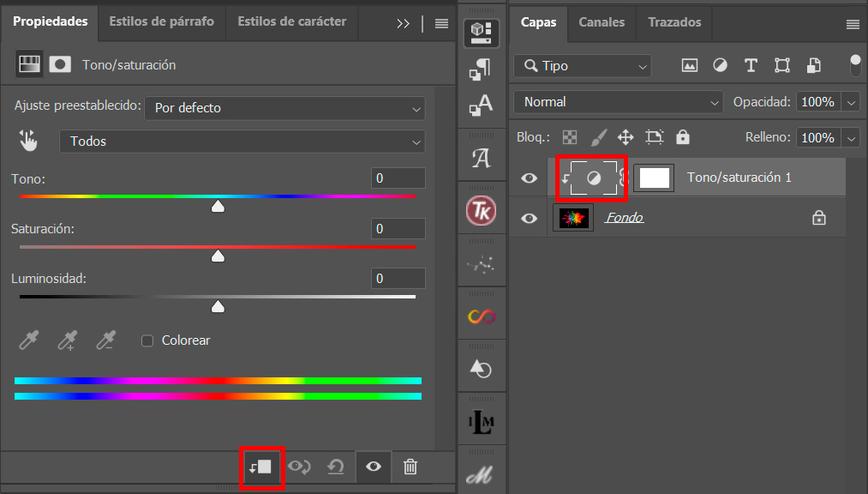Hide the Tono/saturación 1 layer
This screenshot has width=868, height=494.
530,178
